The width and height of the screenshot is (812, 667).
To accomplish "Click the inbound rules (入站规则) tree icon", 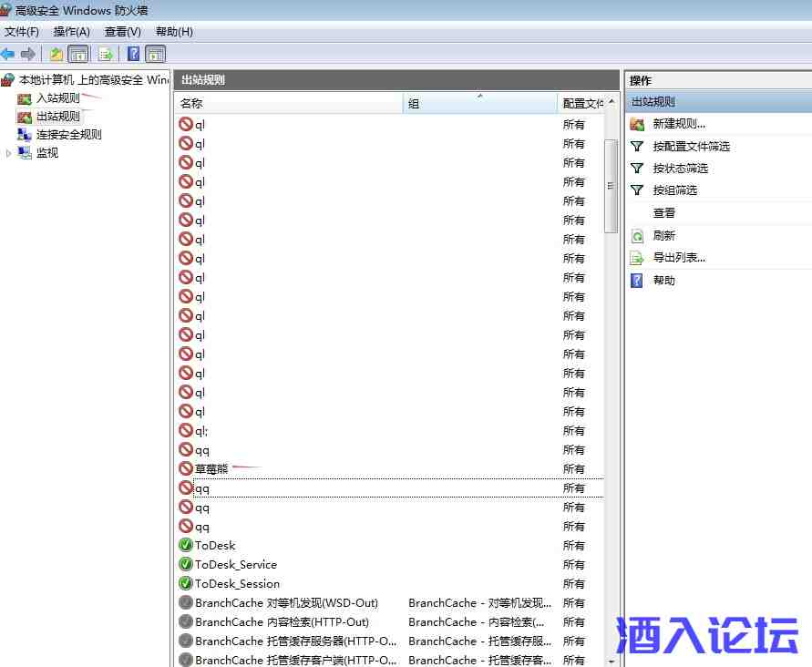I will click(25, 98).
